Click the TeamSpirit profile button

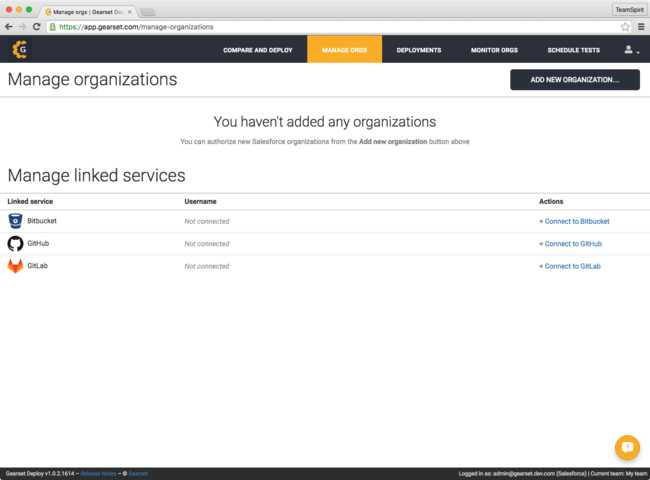(x=629, y=10)
